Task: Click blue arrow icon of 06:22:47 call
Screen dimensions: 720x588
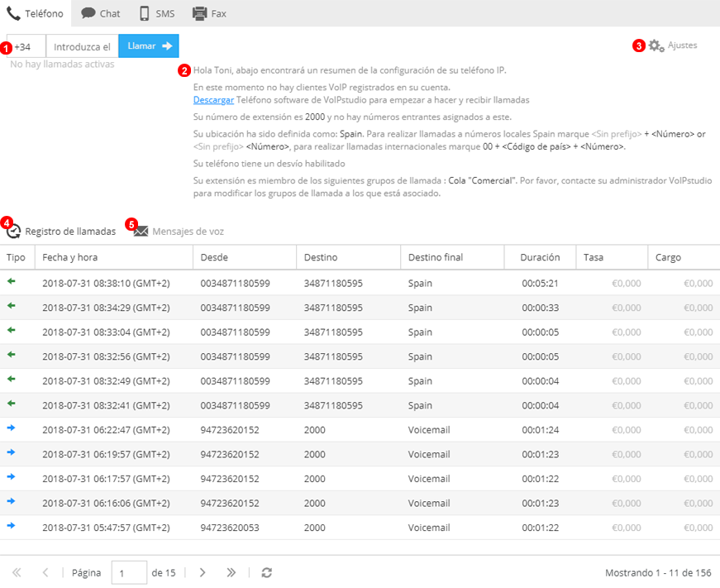Action: tap(12, 428)
